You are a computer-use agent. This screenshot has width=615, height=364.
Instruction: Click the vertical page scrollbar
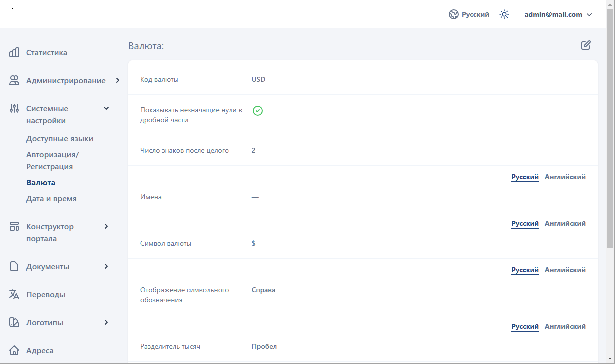(610, 130)
